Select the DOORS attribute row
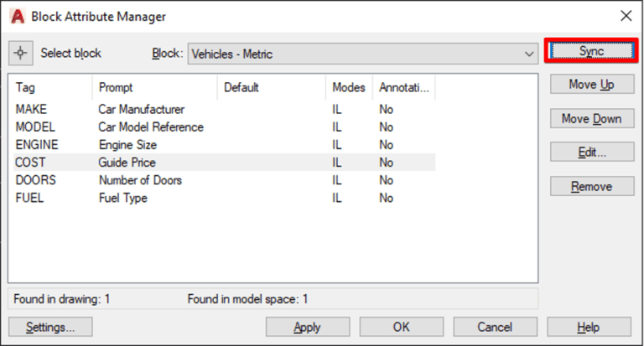This screenshot has width=644, height=346. point(224,180)
